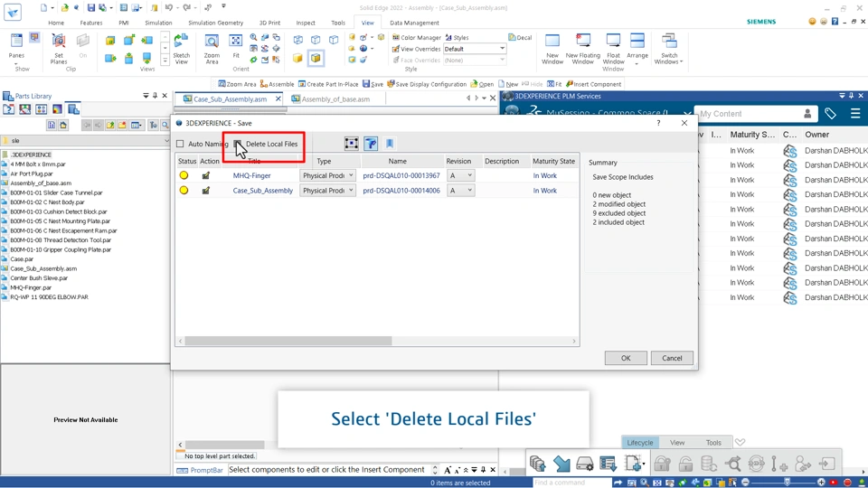Click the Owner column header in PLM panel
The width and height of the screenshot is (868, 488).
(x=817, y=135)
